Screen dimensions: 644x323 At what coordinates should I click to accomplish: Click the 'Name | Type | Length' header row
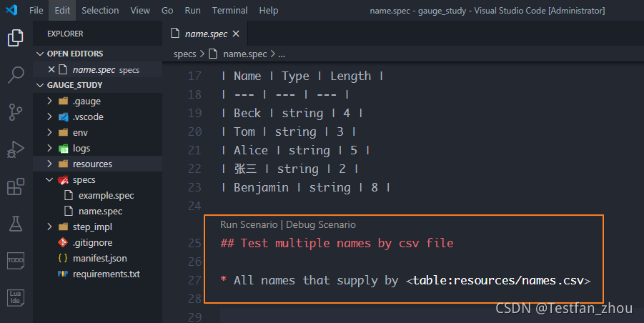click(302, 76)
